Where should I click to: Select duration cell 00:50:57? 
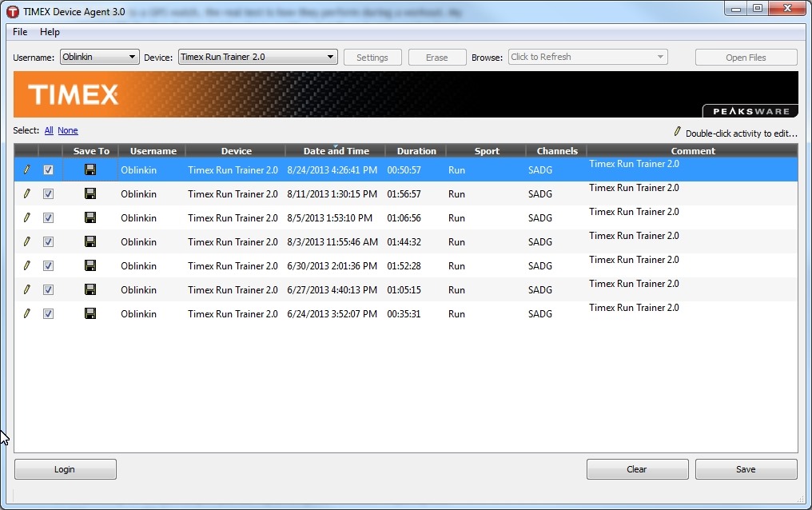tap(404, 169)
